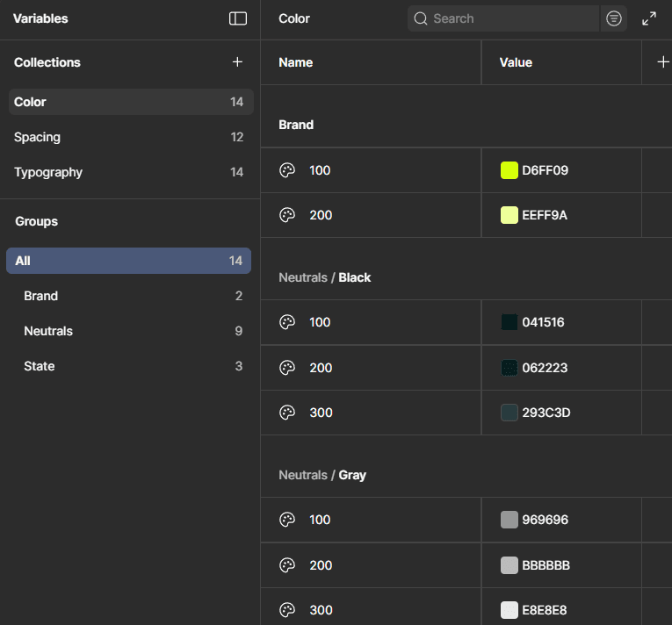This screenshot has width=672, height=625.
Task: Click the name 300 under Neutrals / Black
Action: (x=321, y=413)
